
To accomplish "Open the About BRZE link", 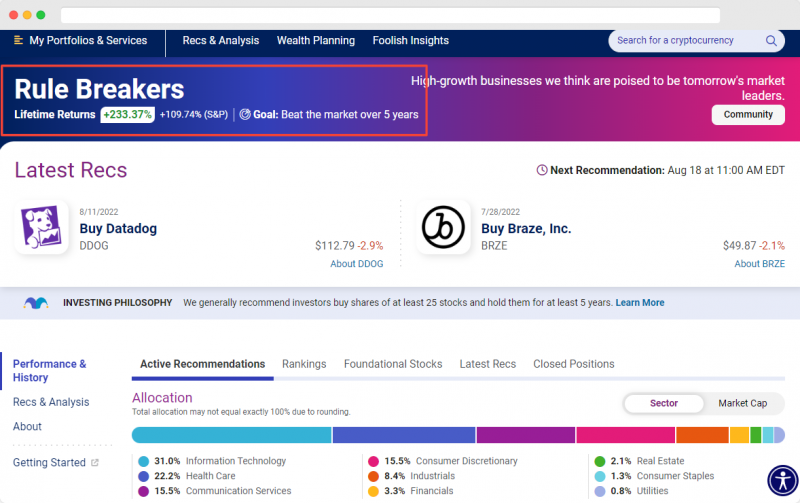I will [759, 264].
